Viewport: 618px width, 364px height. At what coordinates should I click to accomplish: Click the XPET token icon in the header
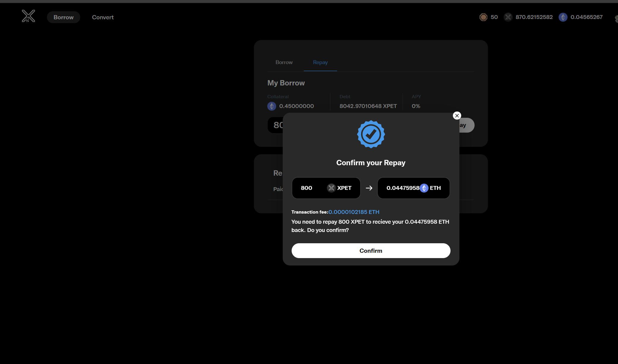coord(508,17)
